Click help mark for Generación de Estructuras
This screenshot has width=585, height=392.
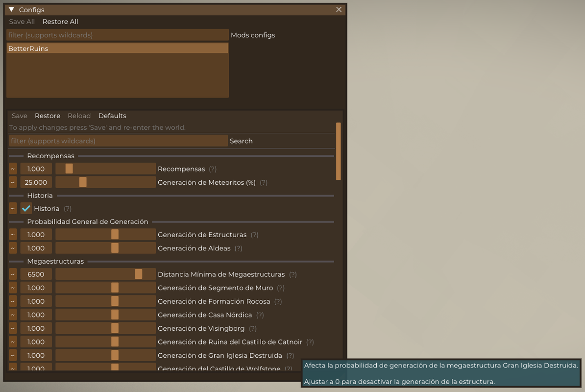tap(254, 235)
